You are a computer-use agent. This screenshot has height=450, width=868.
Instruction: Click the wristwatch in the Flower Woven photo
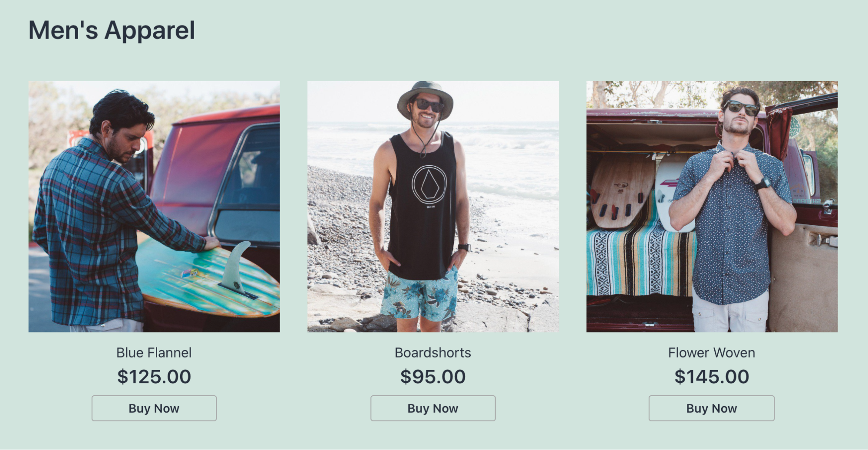click(x=763, y=183)
